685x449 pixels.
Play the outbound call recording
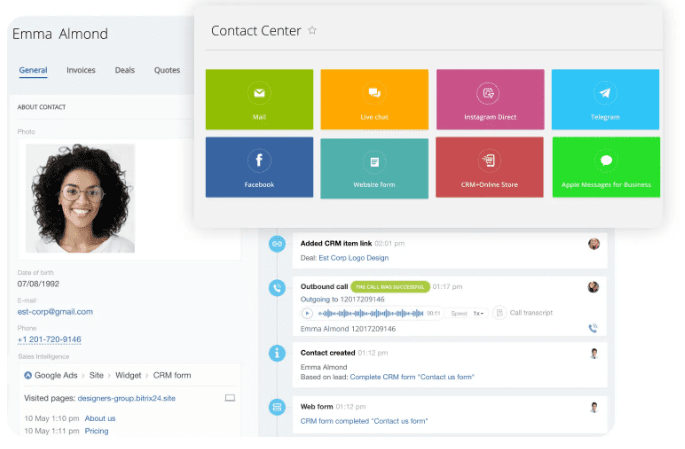pos(307,313)
